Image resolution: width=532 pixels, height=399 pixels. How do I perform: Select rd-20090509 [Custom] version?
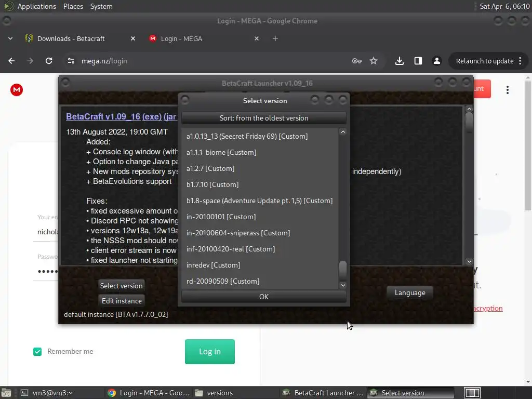(x=260, y=281)
